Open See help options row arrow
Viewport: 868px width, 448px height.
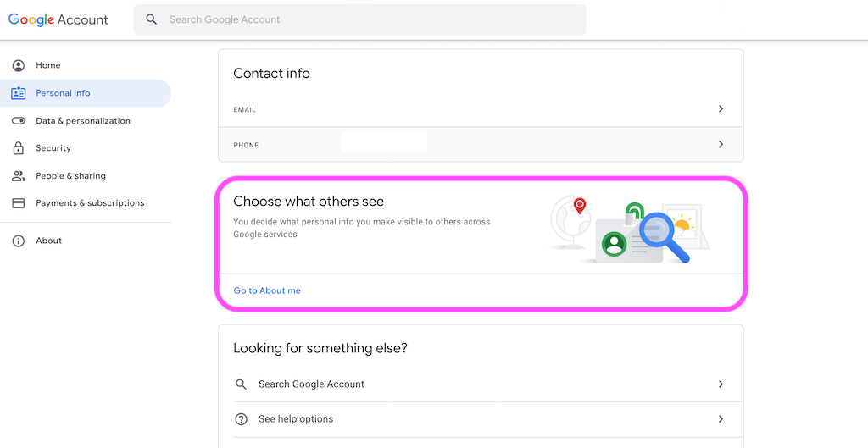[x=721, y=419]
